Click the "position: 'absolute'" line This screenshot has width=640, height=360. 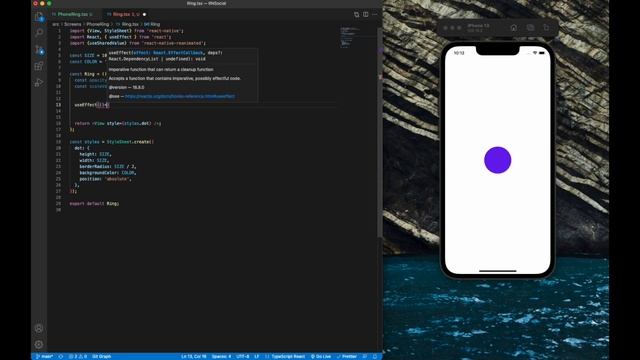pos(105,179)
